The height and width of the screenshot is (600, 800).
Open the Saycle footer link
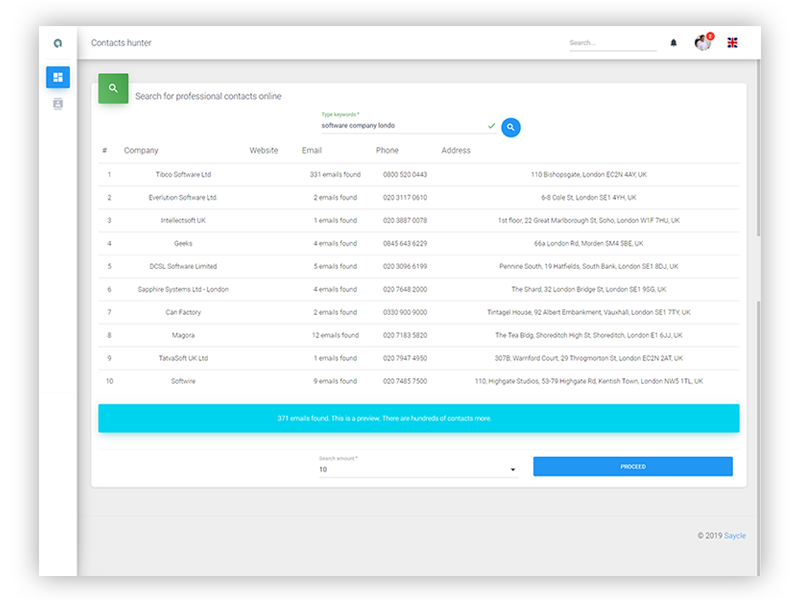coord(735,536)
